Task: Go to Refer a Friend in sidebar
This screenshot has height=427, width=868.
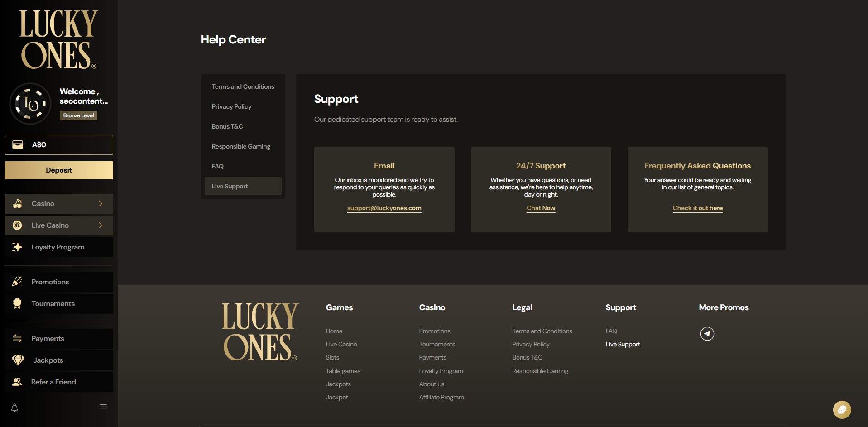Action: coord(59,382)
